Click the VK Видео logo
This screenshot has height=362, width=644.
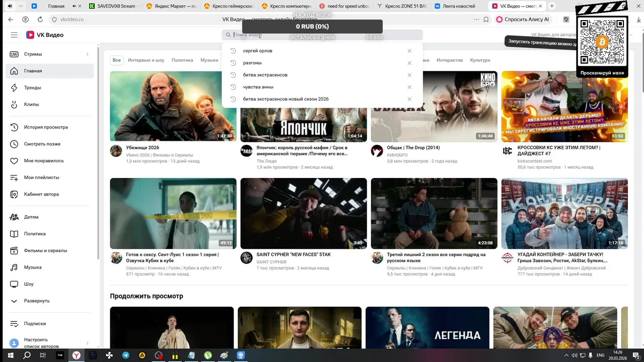45,35
